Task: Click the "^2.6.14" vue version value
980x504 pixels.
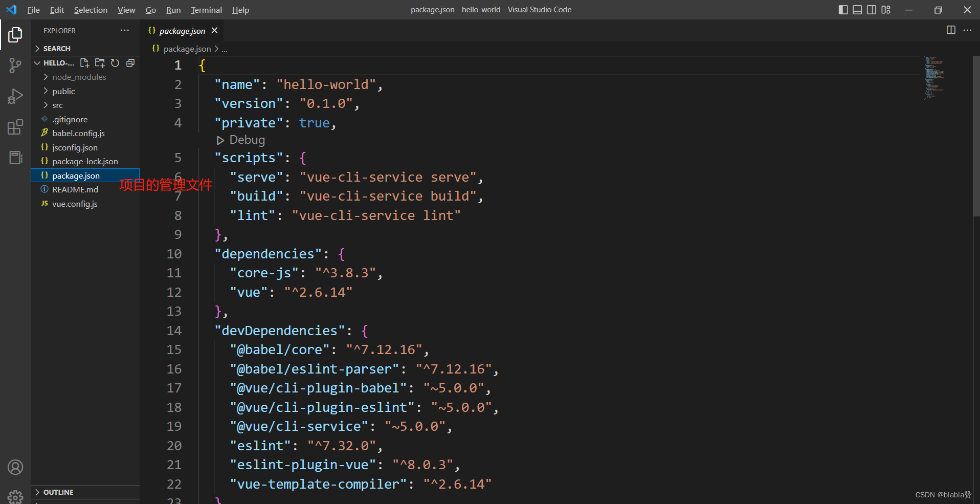Action: (x=318, y=293)
